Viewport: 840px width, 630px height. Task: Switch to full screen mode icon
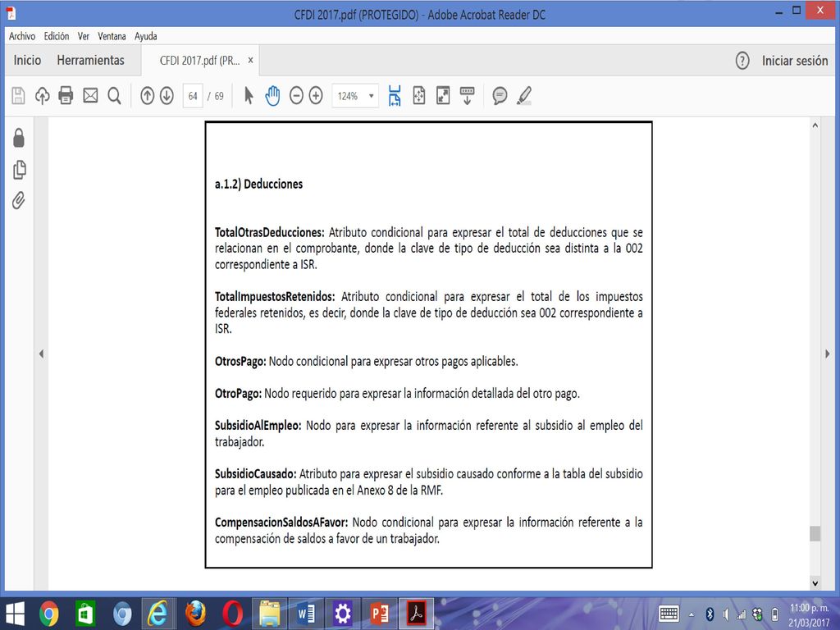(443, 95)
